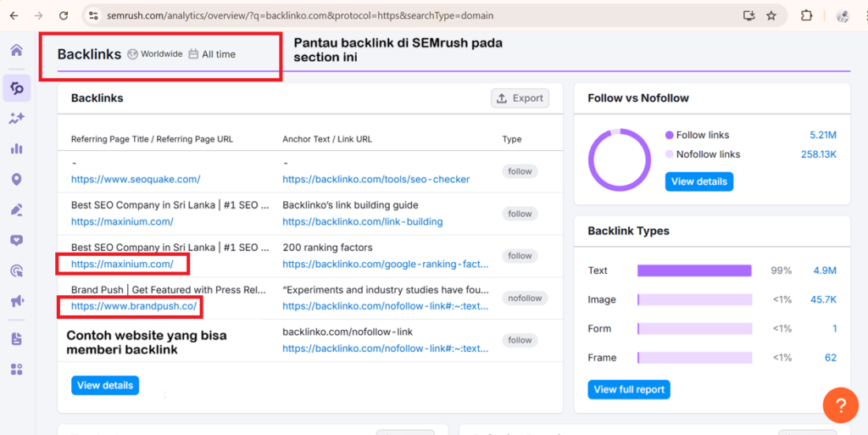Open the https://www.brandpush.co/ referring link
Viewport: 868px width, 435px height.
[x=134, y=306]
